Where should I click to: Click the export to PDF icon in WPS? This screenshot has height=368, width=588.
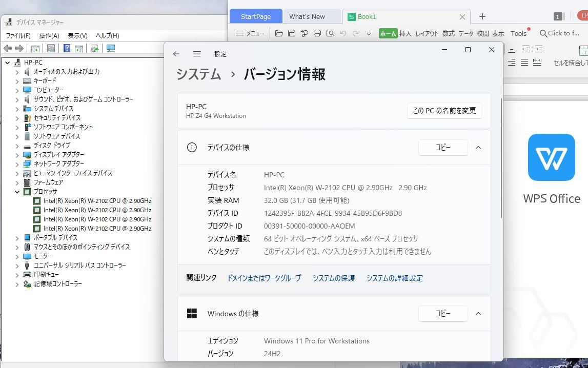(x=305, y=33)
